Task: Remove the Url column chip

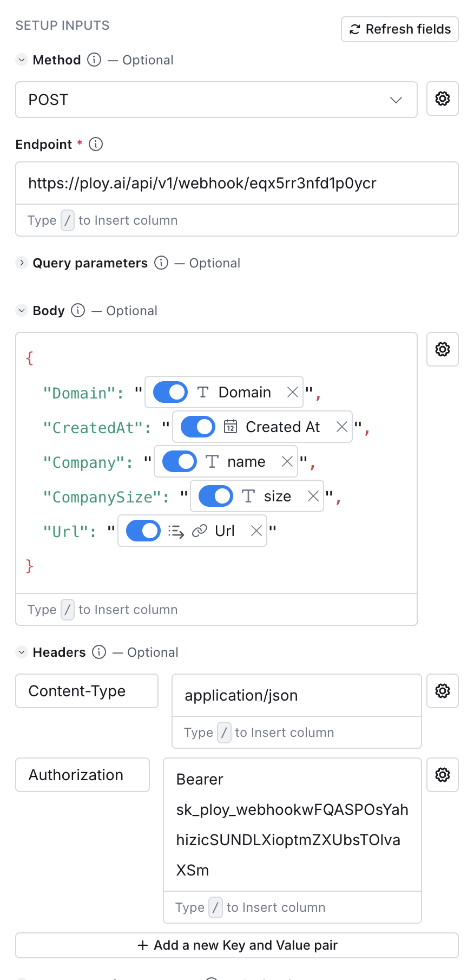Action: (256, 531)
